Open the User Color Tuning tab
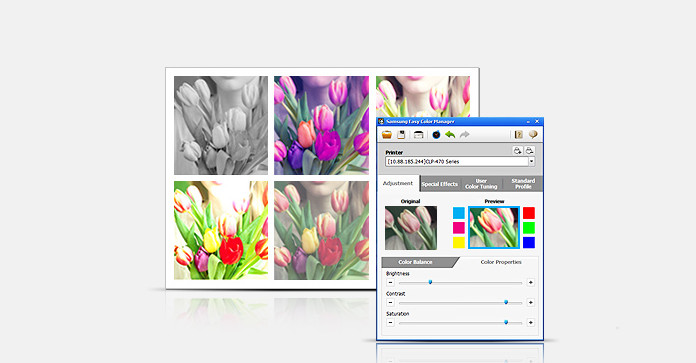Viewport: 696px width, 363px height. 481,184
